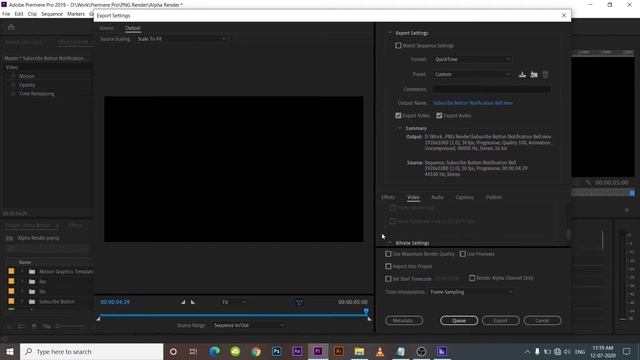Enable the Use Previews checkbox

(462, 254)
